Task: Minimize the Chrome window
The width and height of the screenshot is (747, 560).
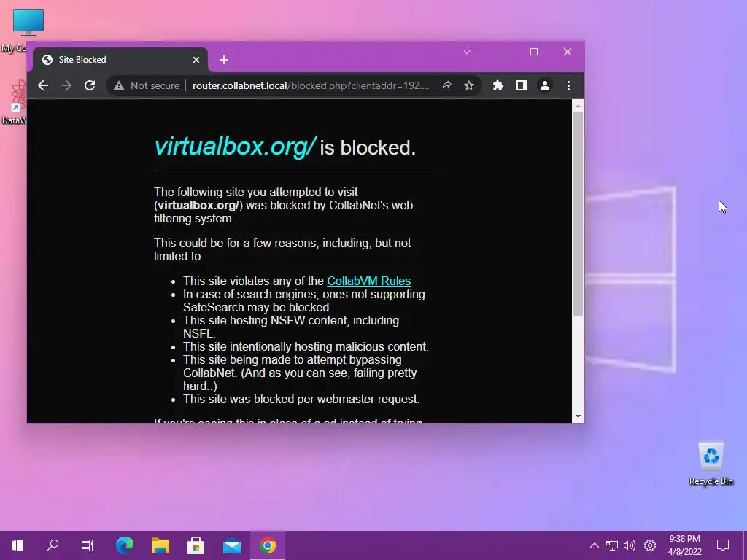Action: tap(500, 52)
